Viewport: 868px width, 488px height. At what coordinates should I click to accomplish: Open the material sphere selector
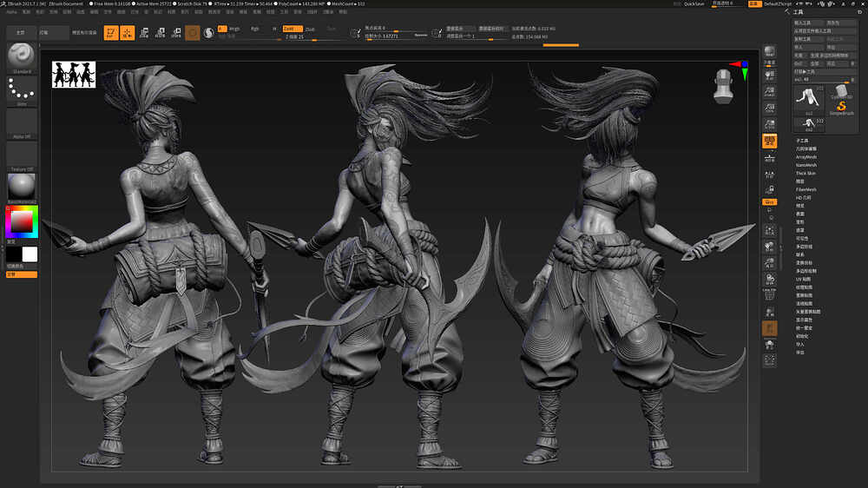pos(22,188)
